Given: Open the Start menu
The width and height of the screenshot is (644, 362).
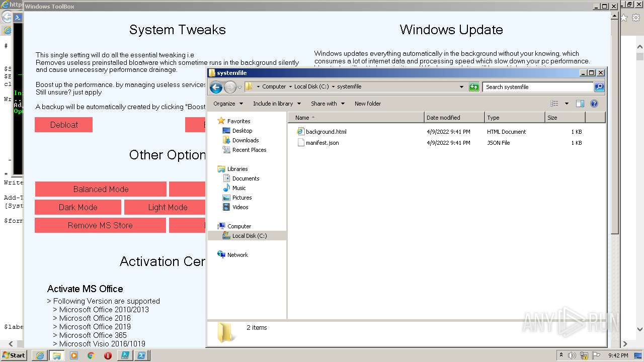Looking at the screenshot, I should (x=14, y=355).
